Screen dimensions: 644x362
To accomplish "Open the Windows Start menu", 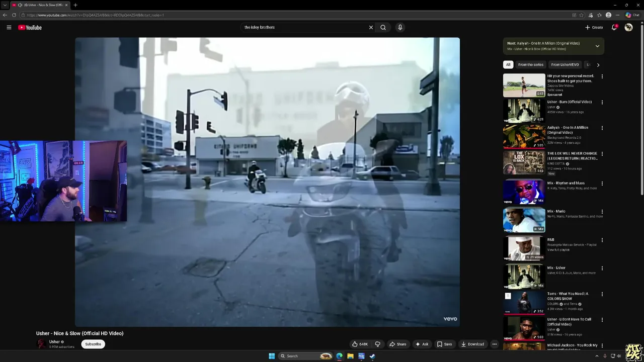I will (272, 356).
